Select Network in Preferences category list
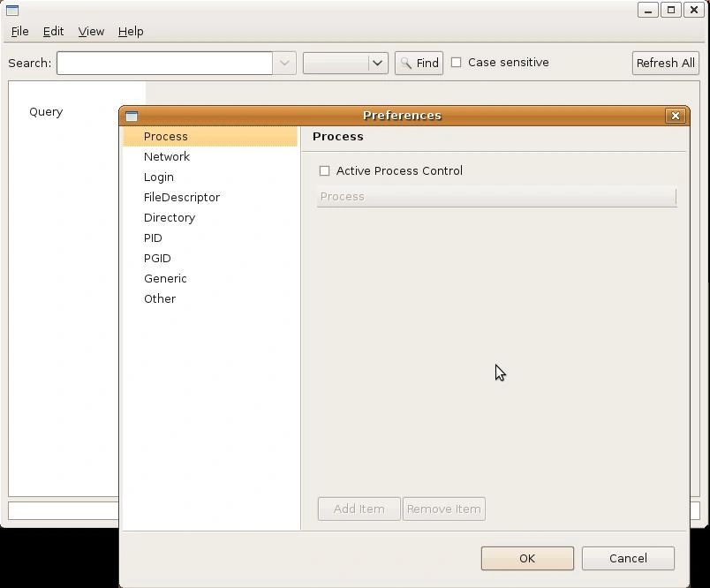Screen dimensions: 710x588 click(x=210, y=156)
